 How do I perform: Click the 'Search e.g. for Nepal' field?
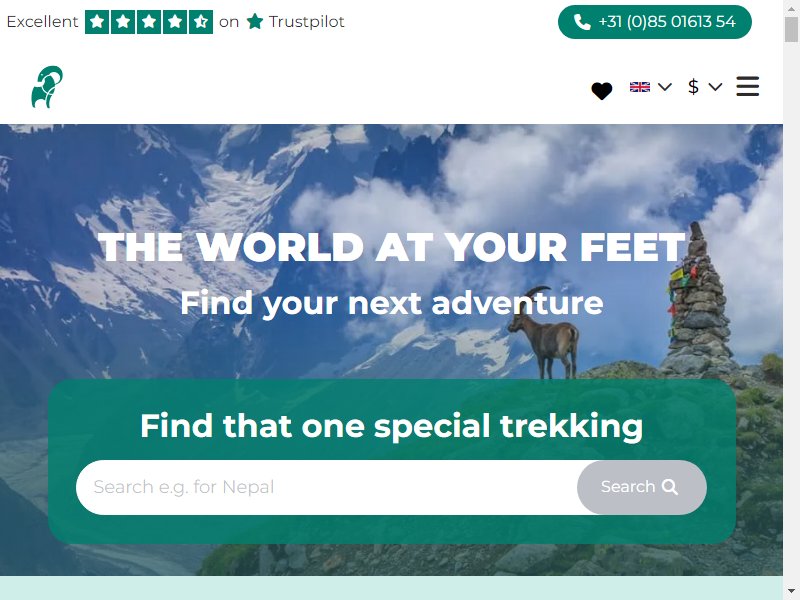point(327,487)
